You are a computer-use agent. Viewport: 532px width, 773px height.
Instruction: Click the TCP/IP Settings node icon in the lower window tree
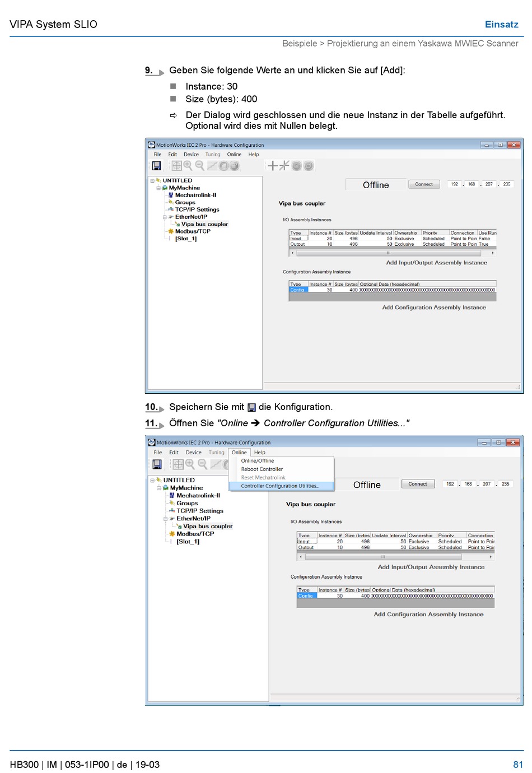click(x=172, y=511)
